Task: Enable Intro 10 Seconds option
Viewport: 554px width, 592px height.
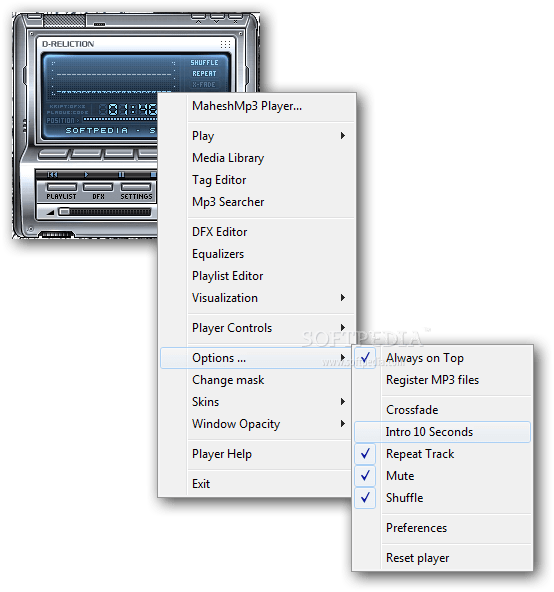Action: coord(442,432)
